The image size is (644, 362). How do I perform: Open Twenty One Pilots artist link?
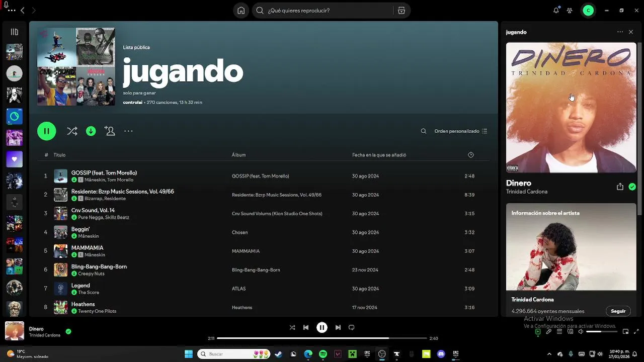point(97,311)
